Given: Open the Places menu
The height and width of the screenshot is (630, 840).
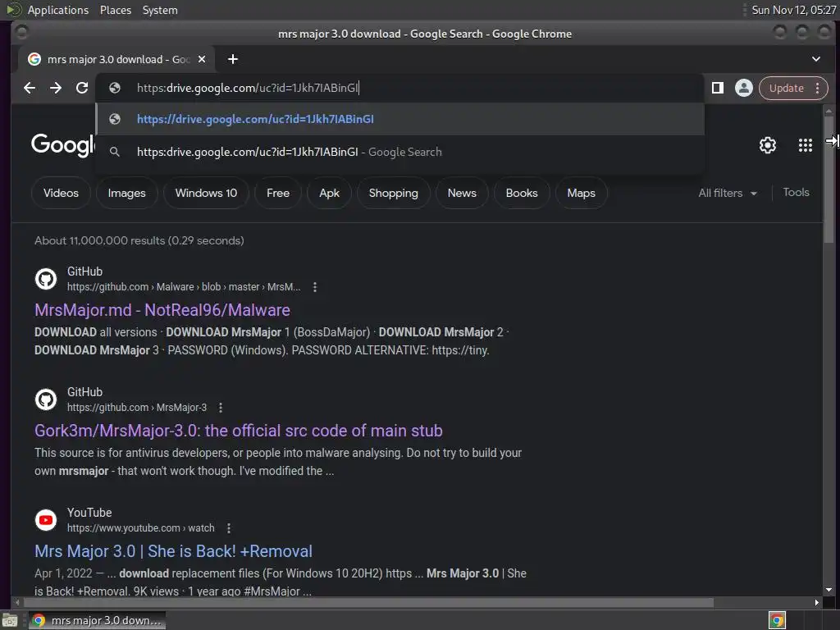Looking at the screenshot, I should tap(116, 10).
